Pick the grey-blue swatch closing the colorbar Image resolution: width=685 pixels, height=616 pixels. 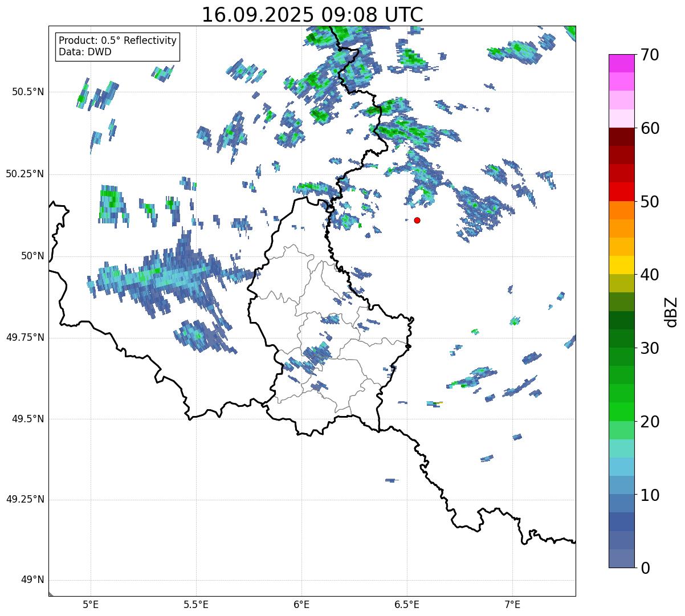(621, 558)
